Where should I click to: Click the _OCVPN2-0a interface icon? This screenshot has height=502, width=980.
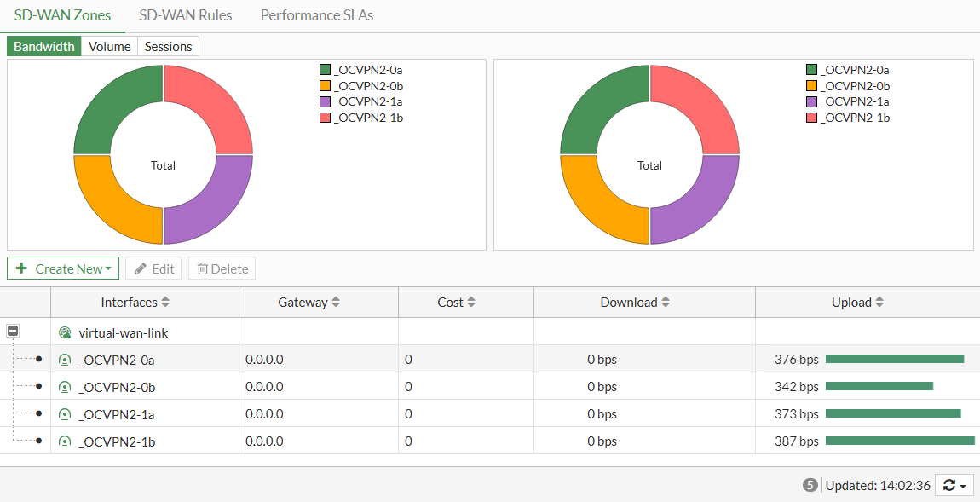click(x=65, y=360)
